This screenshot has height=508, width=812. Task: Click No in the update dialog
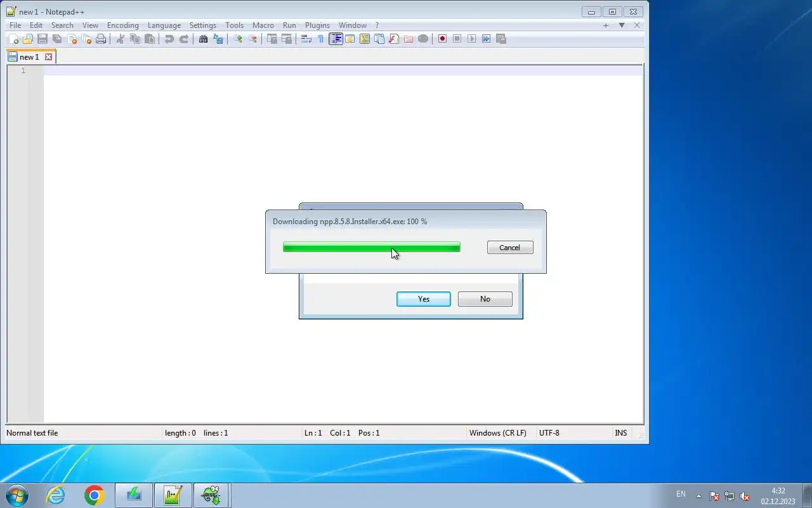pyautogui.click(x=485, y=299)
